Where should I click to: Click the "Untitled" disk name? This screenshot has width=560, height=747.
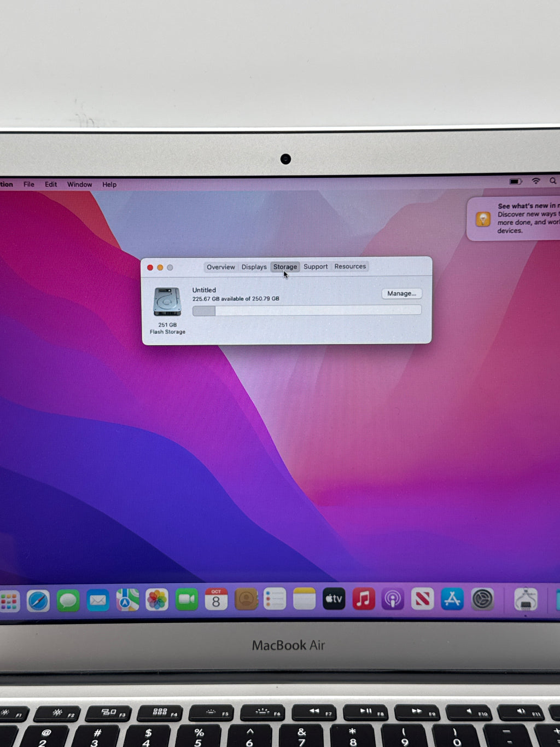coord(204,290)
